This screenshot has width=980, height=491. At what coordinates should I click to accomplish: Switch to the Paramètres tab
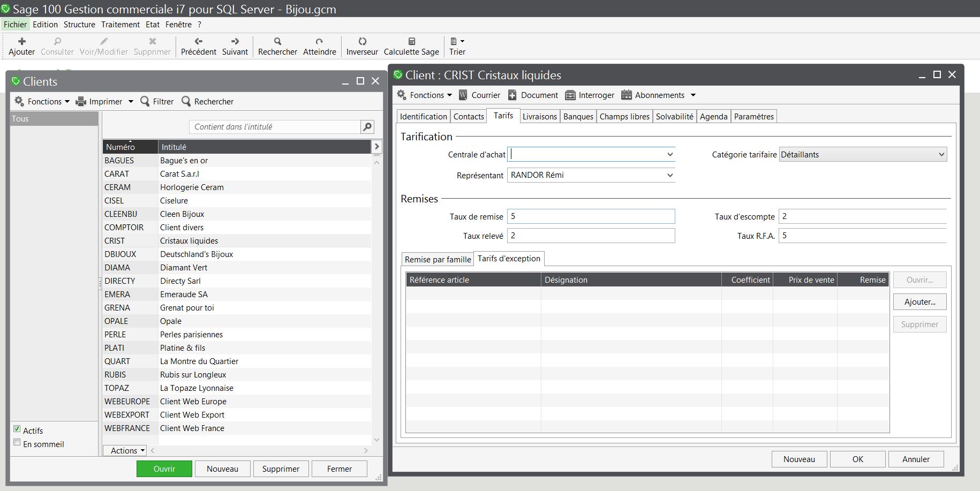753,117
